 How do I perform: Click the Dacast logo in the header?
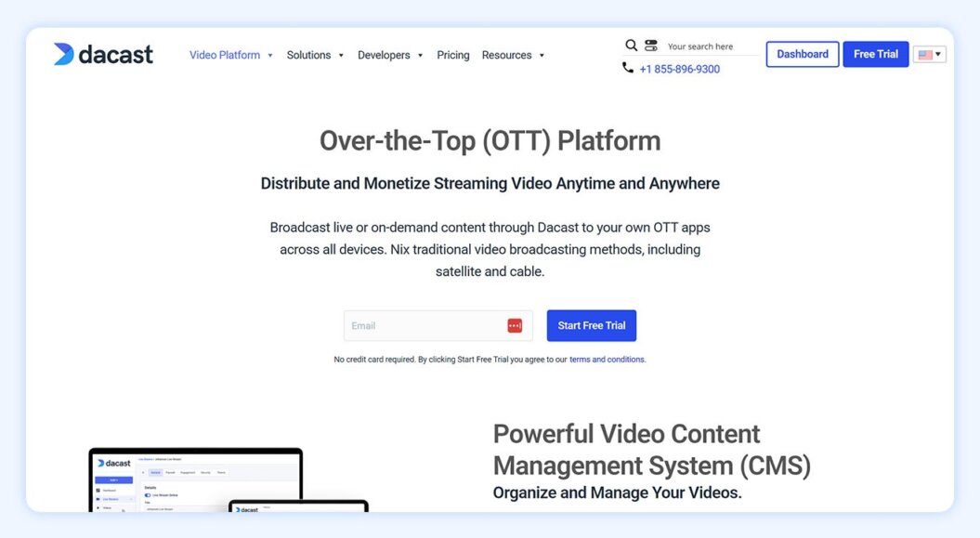click(x=102, y=54)
